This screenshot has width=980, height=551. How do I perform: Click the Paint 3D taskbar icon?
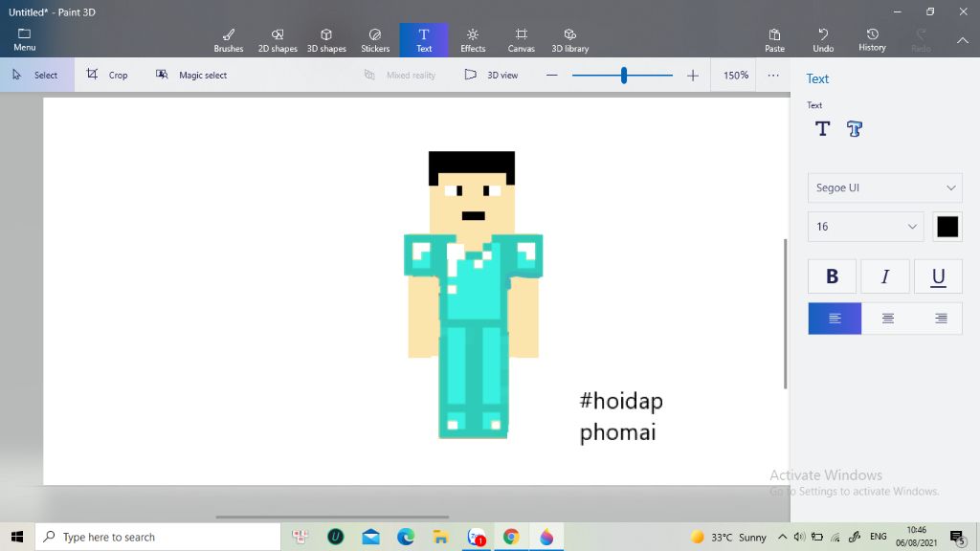[546, 537]
